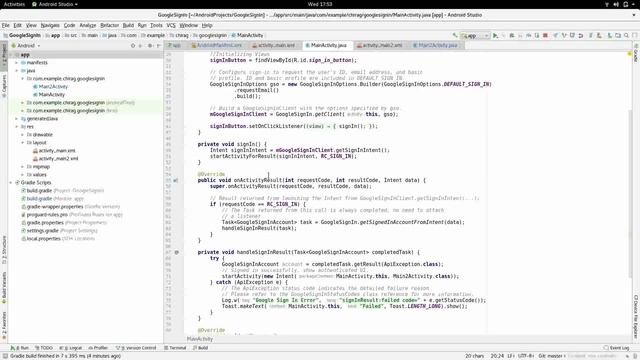Open the app run configuration dropdown
Image resolution: width=640 pixels, height=360 pixels.
click(x=475, y=36)
